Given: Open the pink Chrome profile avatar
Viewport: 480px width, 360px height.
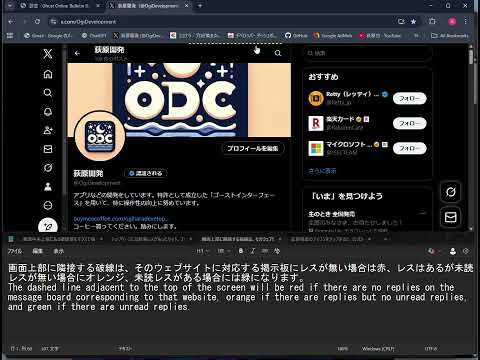Looking at the screenshot, I should [452, 22].
